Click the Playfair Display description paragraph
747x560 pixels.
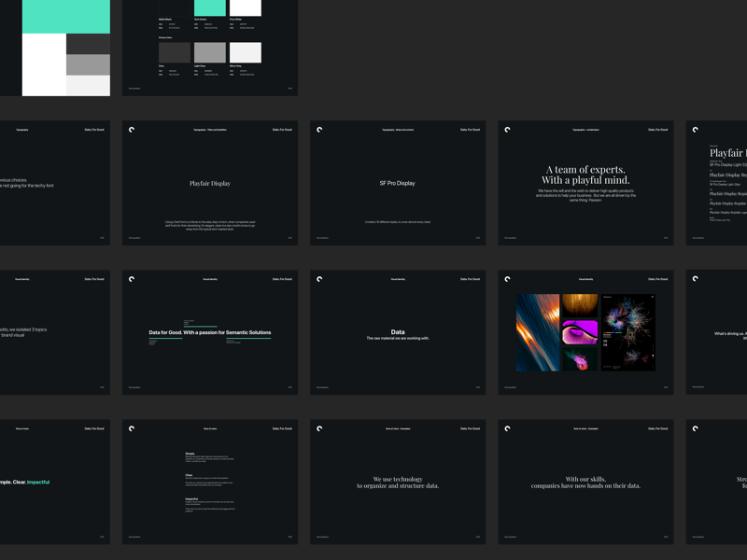point(210,226)
